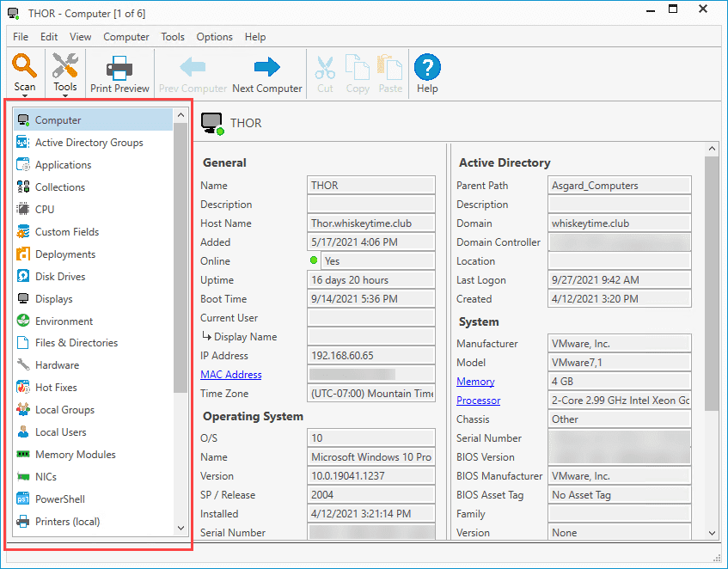Select the Disk Drives icon
This screenshot has height=569, width=728.
click(x=23, y=276)
